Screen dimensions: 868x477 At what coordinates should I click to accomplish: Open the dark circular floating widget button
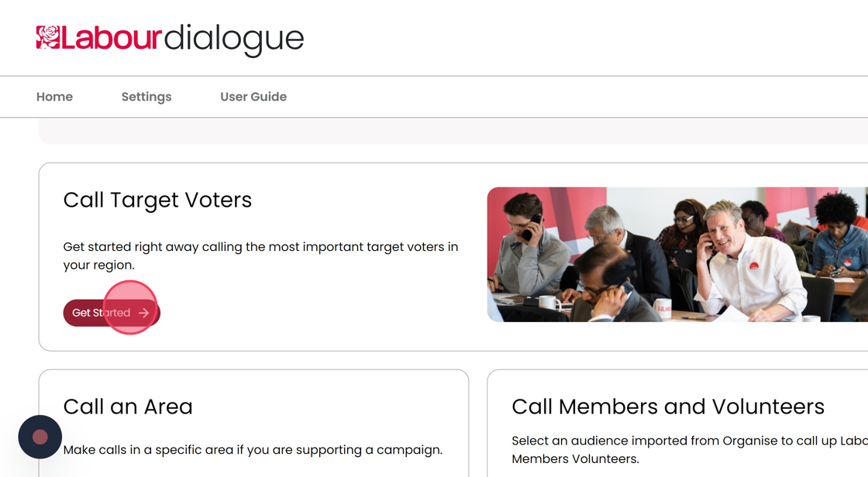pos(40,437)
